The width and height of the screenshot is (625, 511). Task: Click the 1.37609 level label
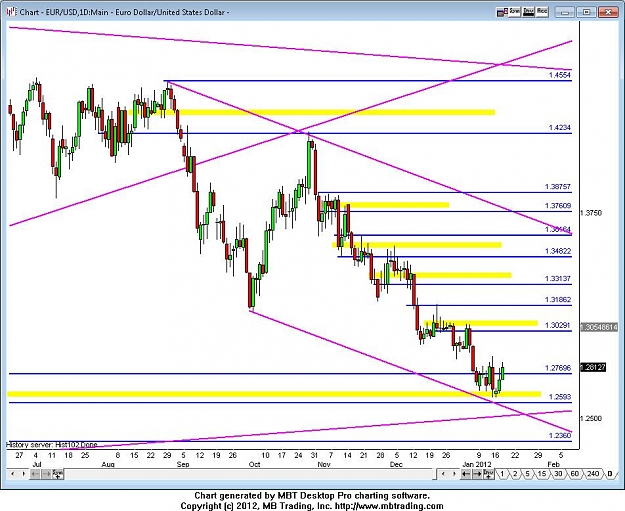558,206
